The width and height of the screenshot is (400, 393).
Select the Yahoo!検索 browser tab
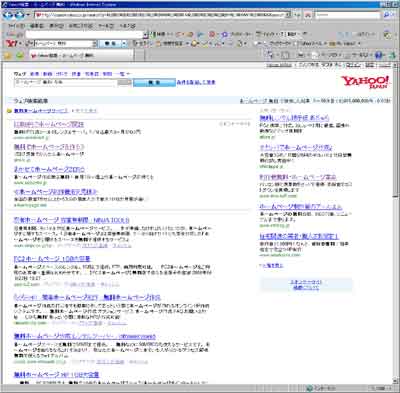click(x=81, y=56)
